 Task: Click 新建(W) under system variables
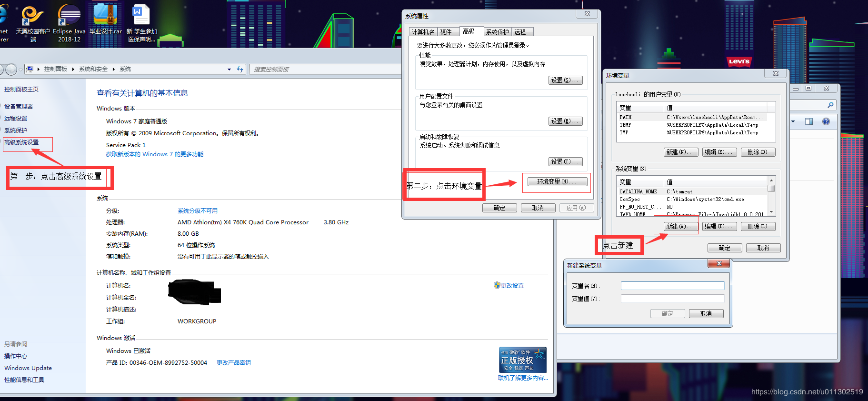[681, 227]
